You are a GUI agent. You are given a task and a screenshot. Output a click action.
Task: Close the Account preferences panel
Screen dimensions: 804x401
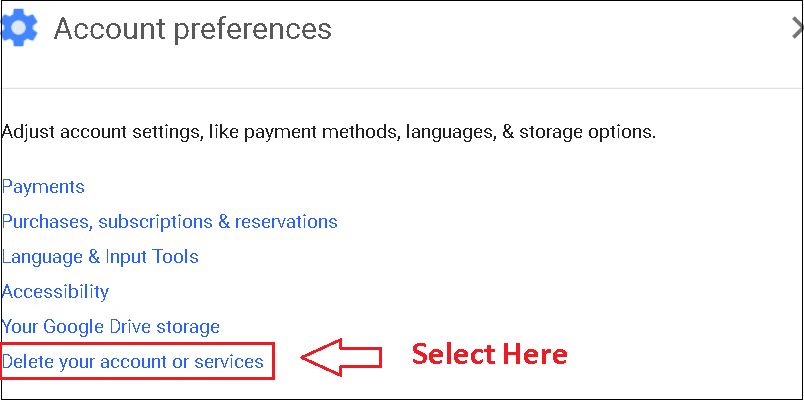click(796, 29)
